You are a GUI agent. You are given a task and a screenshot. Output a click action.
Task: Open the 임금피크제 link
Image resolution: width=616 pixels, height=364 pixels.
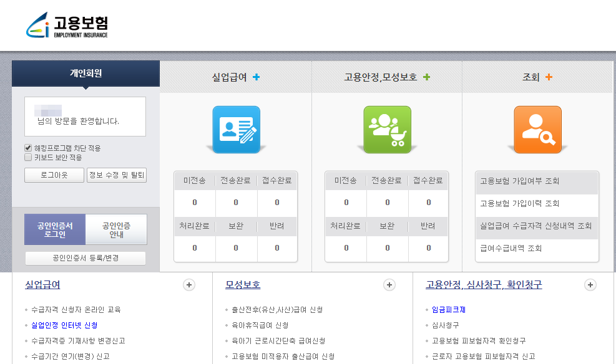point(447,309)
